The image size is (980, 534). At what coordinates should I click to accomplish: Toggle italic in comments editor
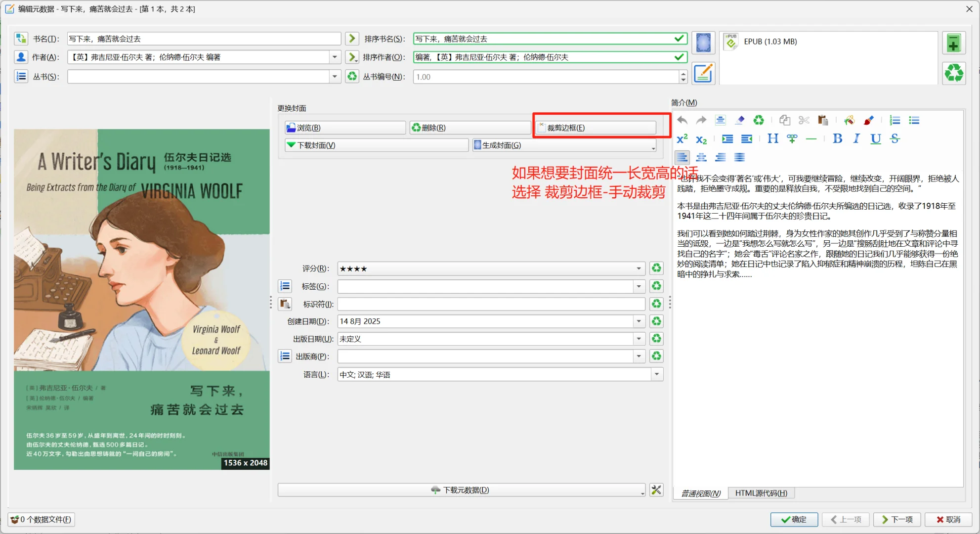[x=856, y=139]
